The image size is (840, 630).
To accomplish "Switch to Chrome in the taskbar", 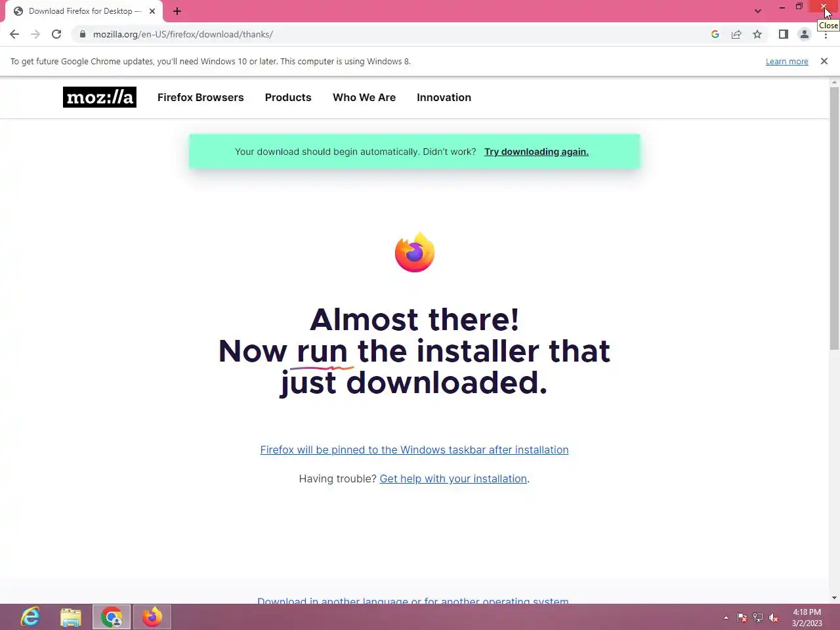I will pos(112,617).
